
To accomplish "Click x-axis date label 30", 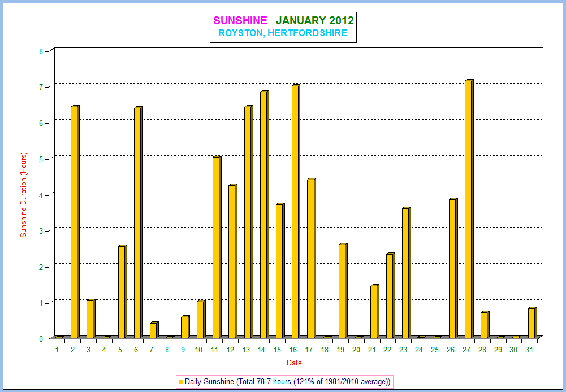I will pos(513,350).
